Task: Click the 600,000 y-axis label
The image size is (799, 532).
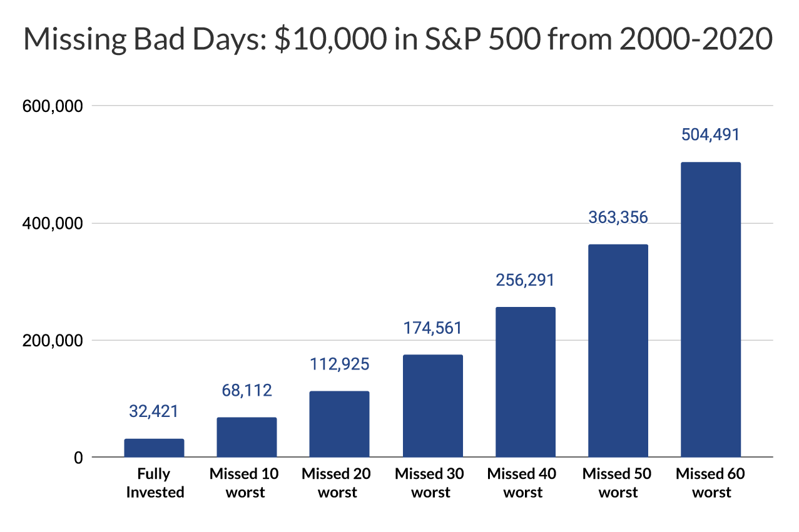Action: [53, 106]
